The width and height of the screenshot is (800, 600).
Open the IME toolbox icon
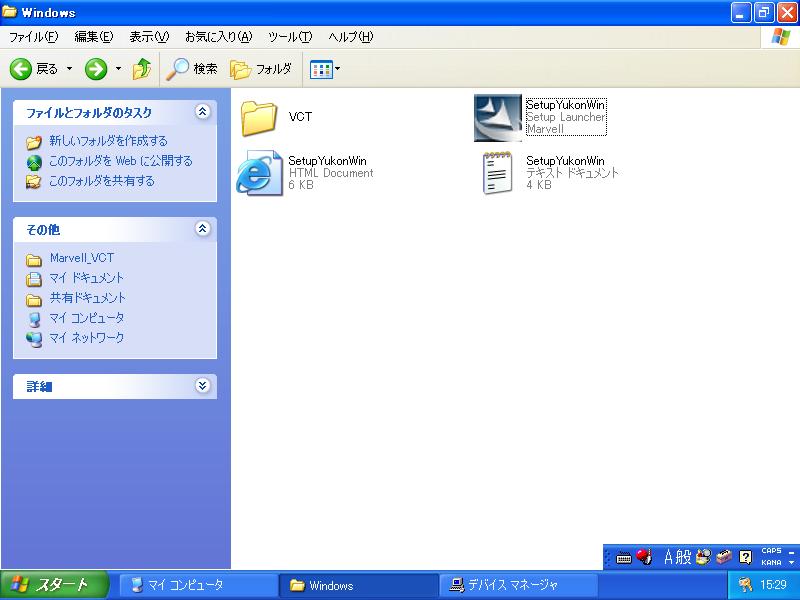coord(724,557)
